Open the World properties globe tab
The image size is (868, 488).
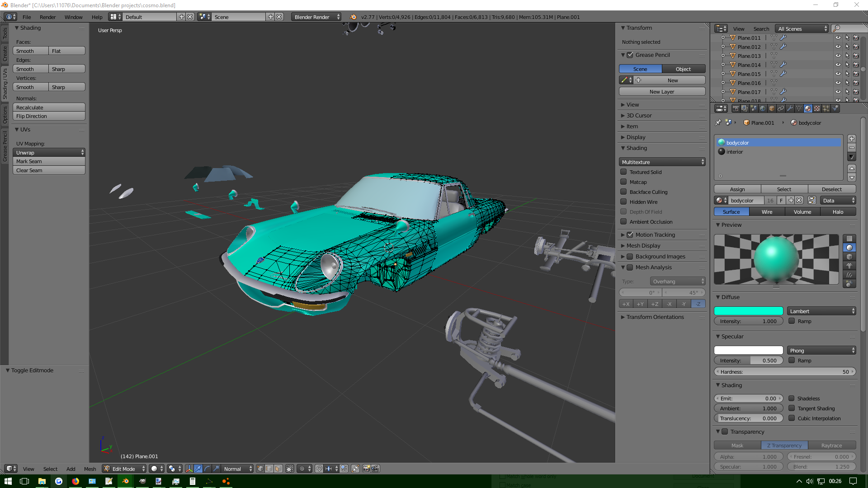[763, 108]
